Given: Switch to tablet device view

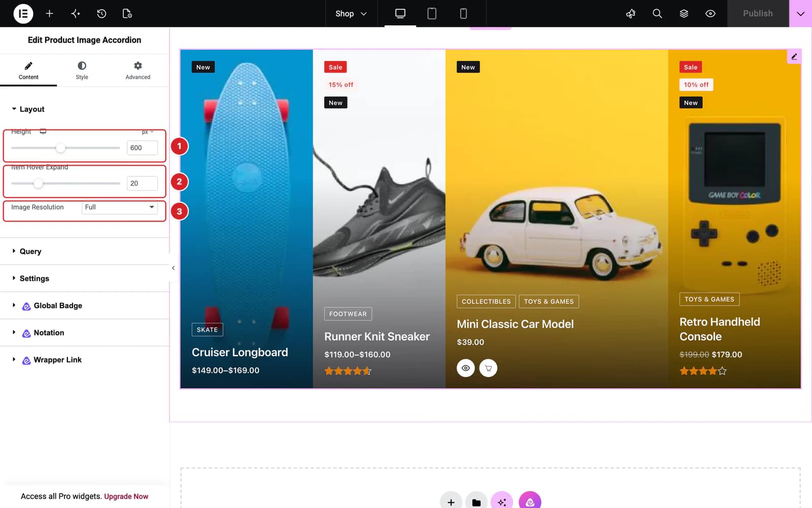Looking at the screenshot, I should click(x=432, y=14).
